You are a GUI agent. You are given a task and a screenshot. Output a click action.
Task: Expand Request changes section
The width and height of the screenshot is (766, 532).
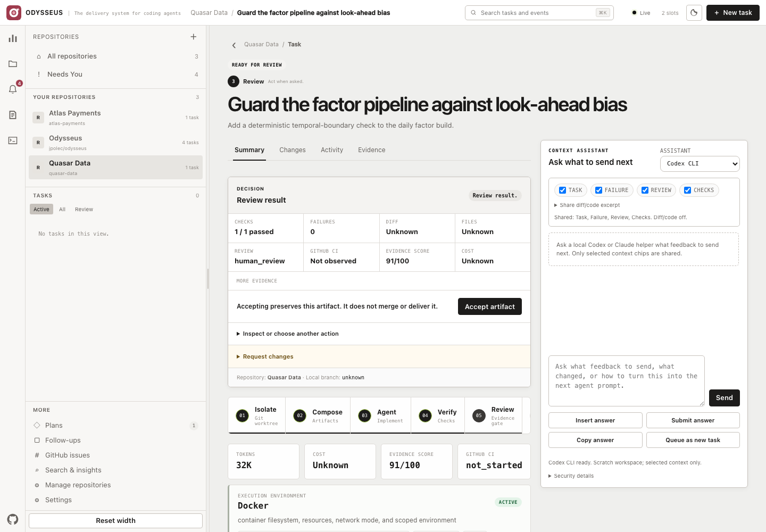265,357
